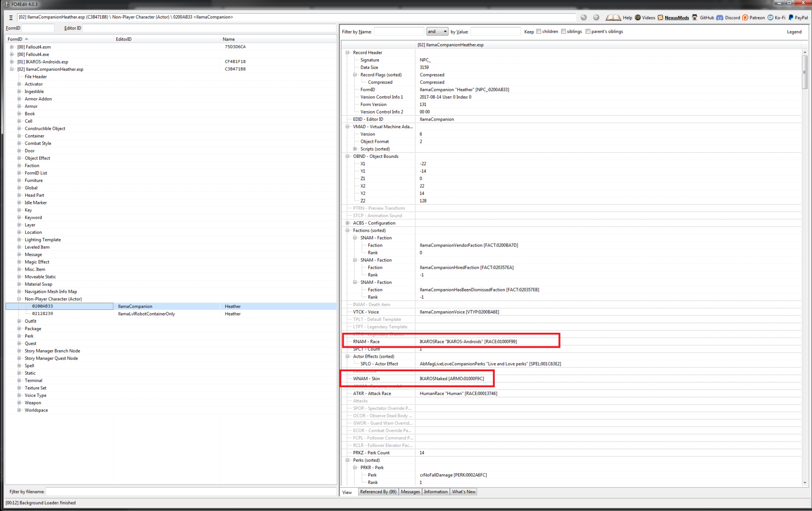Select the Head Part group
The image size is (812, 511).
(x=34, y=195)
